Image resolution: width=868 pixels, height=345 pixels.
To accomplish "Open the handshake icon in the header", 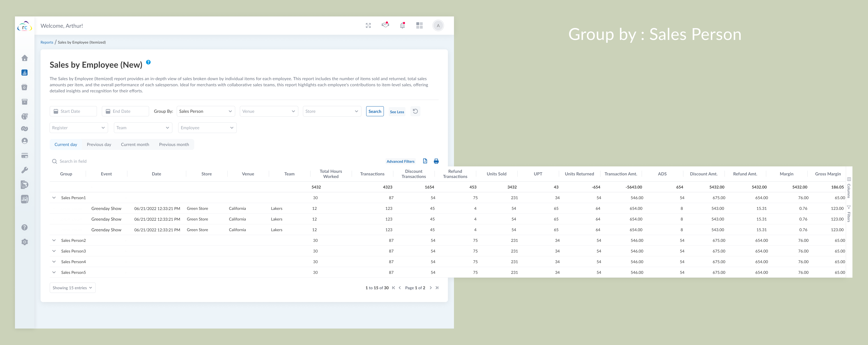I will (385, 25).
